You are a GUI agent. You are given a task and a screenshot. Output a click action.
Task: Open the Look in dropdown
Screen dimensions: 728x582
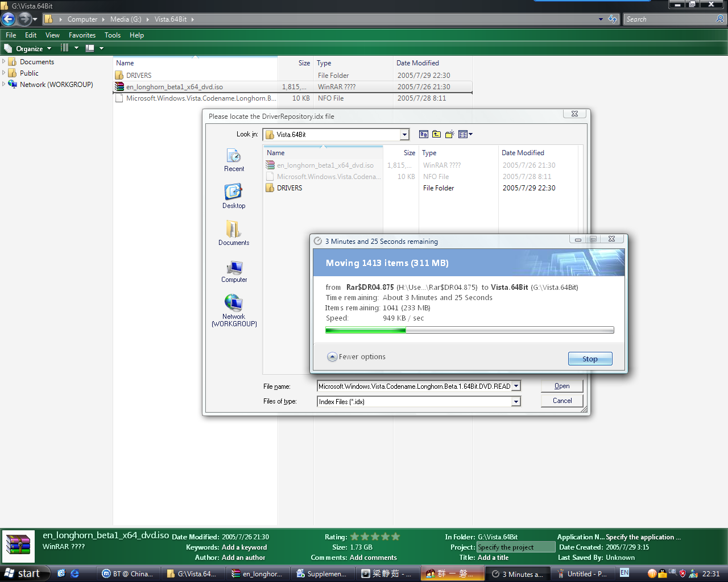404,135
